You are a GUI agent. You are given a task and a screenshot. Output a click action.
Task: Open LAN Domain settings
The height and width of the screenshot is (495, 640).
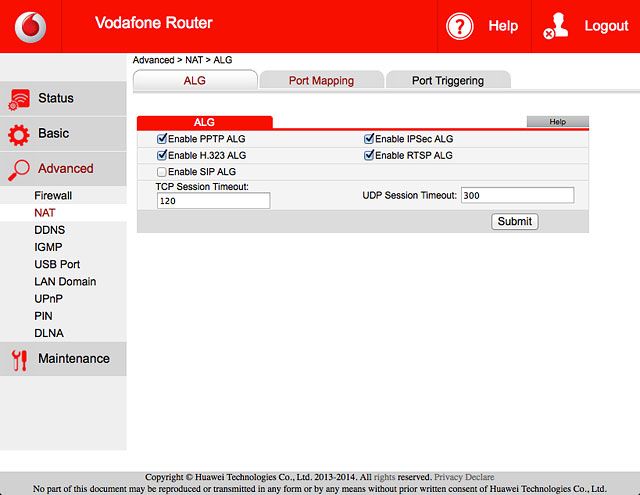(65, 281)
